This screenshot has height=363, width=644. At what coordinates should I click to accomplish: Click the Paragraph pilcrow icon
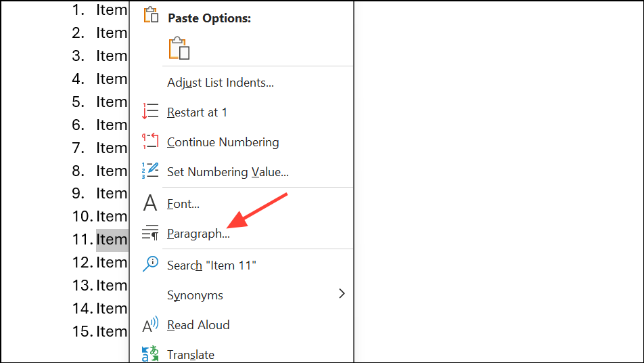pyautogui.click(x=150, y=234)
